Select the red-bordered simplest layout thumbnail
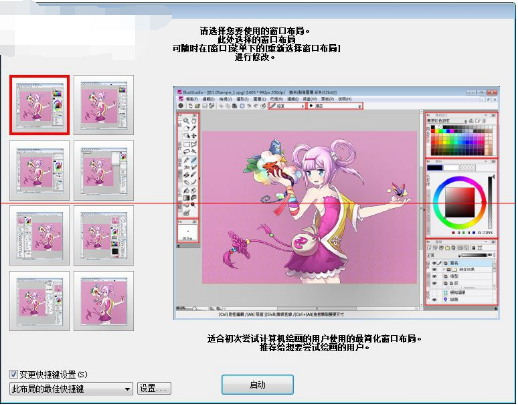 40,105
